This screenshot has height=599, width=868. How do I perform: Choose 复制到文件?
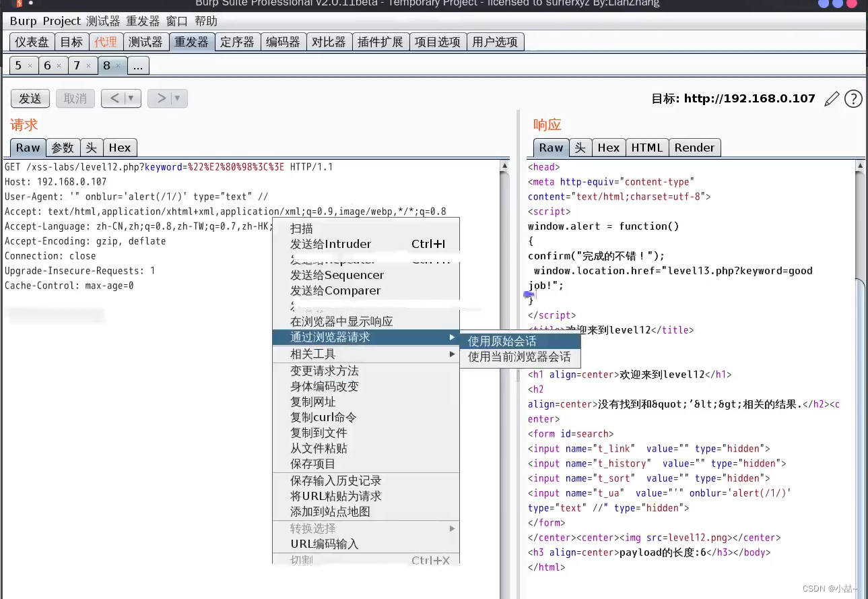[x=366, y=433]
